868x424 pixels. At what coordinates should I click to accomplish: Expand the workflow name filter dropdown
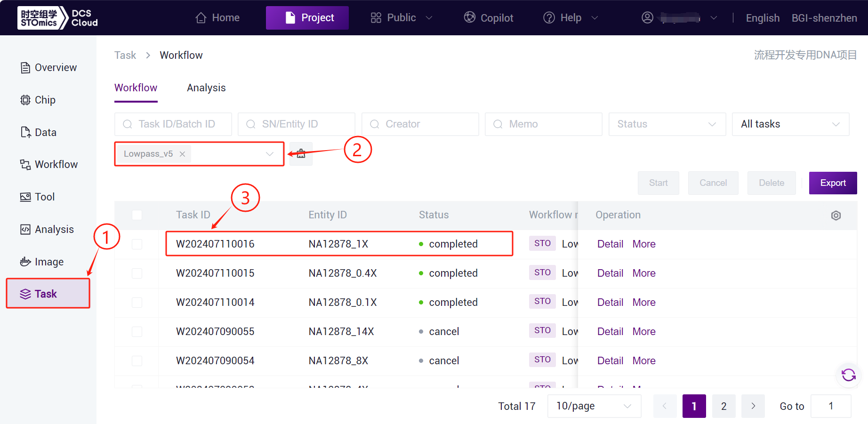click(270, 154)
